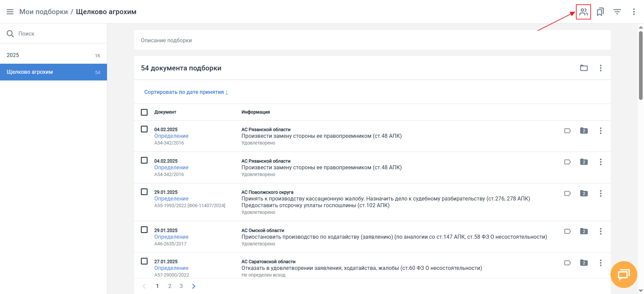644x294 pixels.
Task: Click the 'Документ' column header
Action: pyautogui.click(x=165, y=112)
